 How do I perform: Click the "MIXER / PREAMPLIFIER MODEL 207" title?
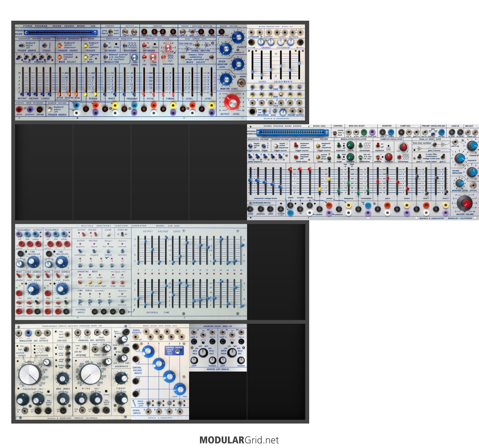(276, 27)
